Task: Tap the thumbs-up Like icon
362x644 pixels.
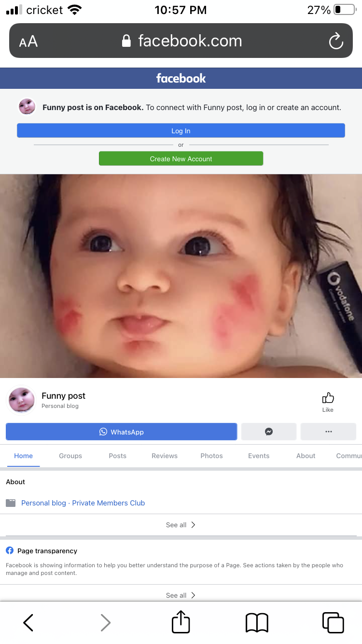Action: [328, 398]
